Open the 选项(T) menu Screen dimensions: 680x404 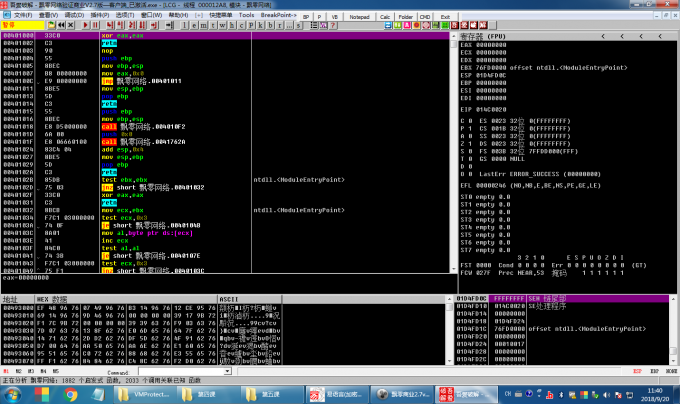125,15
